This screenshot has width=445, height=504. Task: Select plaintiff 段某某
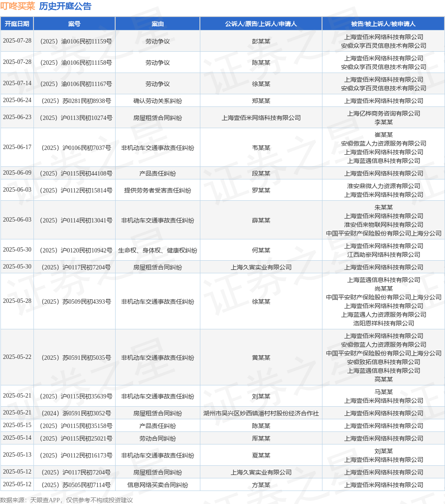261,173
